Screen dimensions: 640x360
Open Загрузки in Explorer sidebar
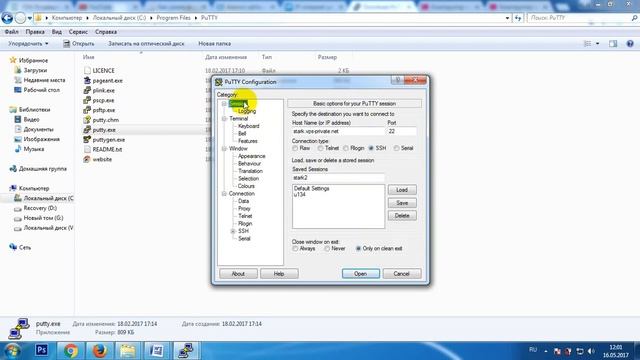35,70
